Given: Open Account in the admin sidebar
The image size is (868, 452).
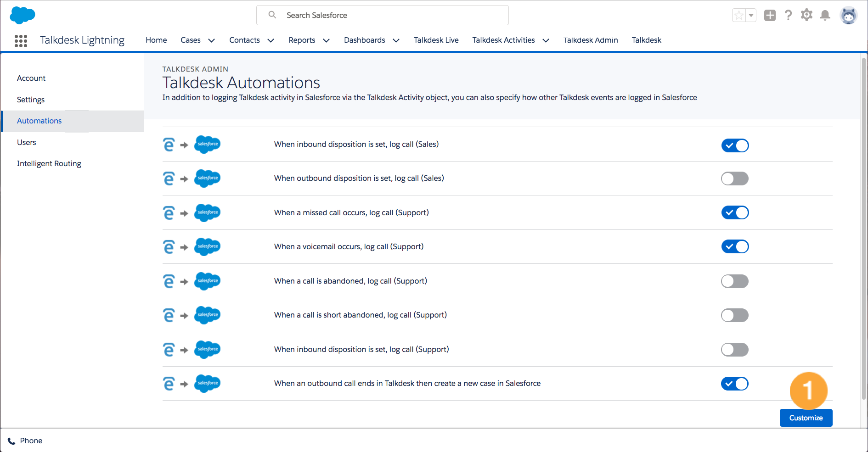Looking at the screenshot, I should [x=31, y=78].
